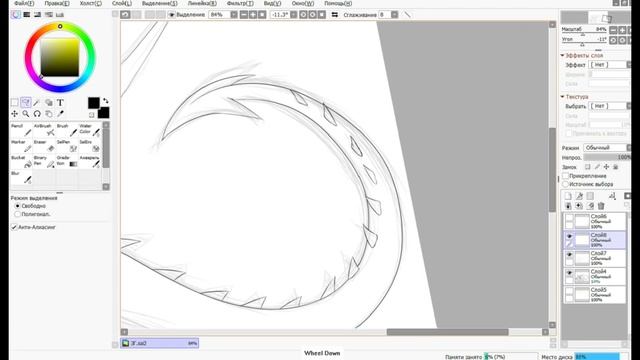Open 'Сглаживание' stabilizer dropdown
The image size is (640, 360).
click(x=394, y=15)
